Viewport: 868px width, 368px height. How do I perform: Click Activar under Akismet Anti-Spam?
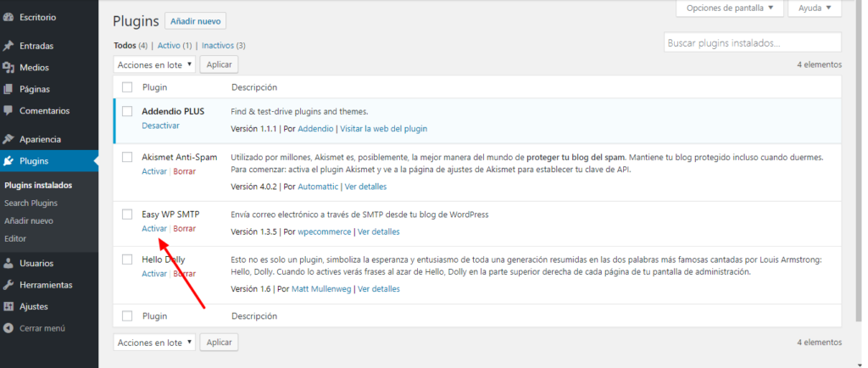point(154,171)
